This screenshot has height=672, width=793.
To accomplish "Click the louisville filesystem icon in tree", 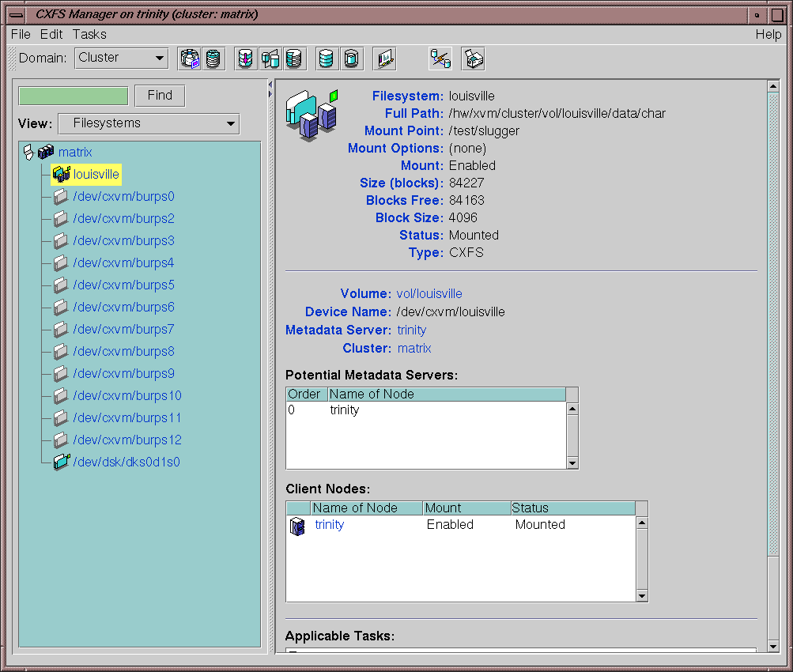I will tap(61, 174).
